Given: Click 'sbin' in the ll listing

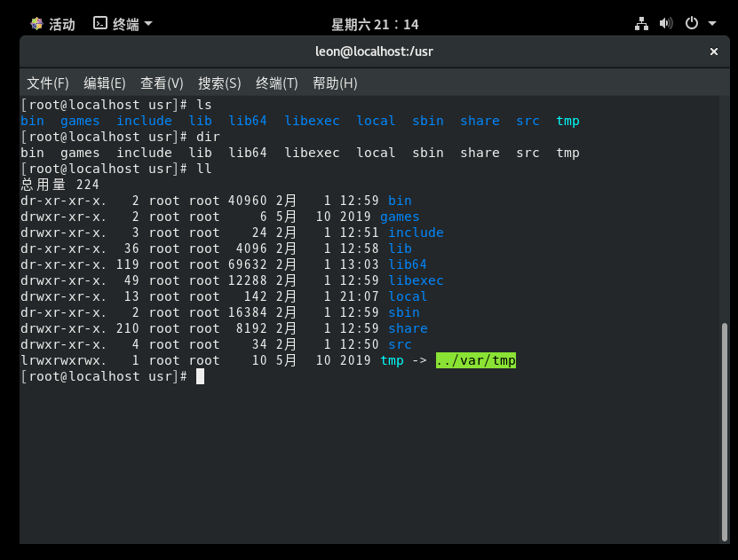Looking at the screenshot, I should [x=404, y=312].
